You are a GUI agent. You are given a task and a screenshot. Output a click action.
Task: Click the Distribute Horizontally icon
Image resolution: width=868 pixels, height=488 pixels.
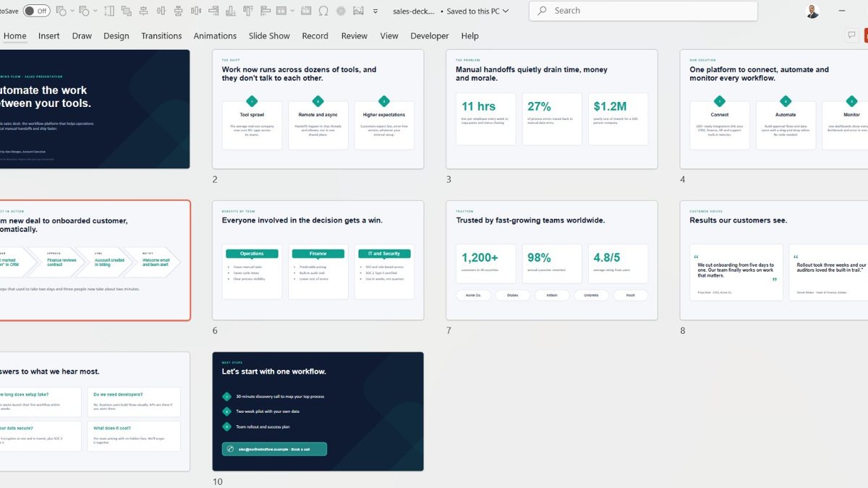(196, 11)
